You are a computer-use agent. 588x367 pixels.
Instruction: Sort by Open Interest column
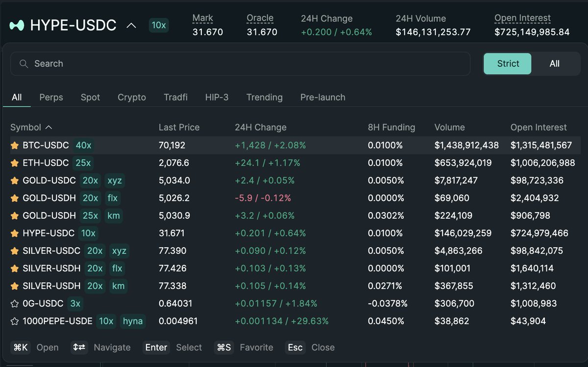(539, 127)
